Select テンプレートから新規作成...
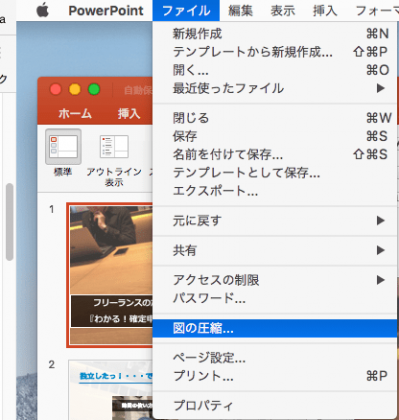The width and height of the screenshot is (399, 420). [x=275, y=52]
